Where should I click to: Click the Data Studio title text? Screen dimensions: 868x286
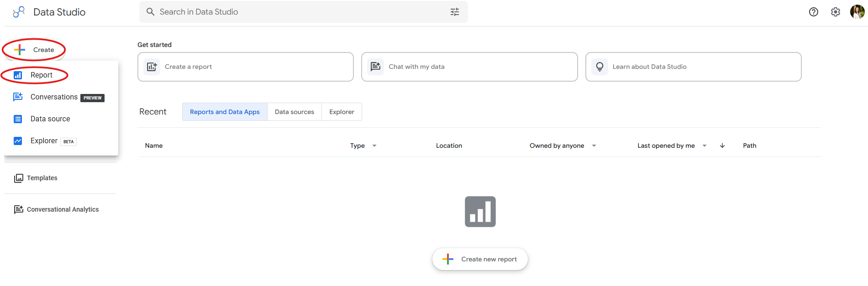click(x=59, y=12)
